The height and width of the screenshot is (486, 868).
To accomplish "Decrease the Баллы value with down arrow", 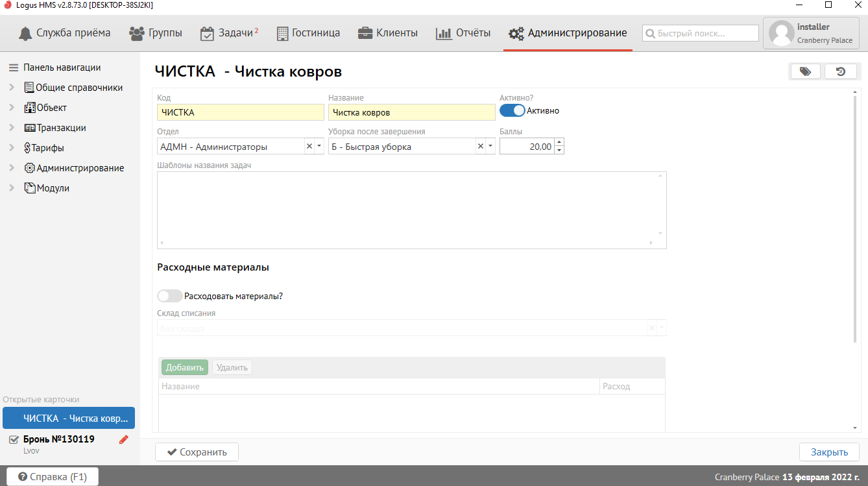I will 560,151.
